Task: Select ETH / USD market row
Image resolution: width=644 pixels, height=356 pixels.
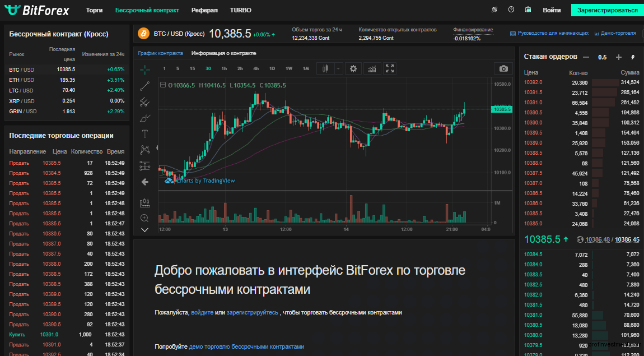Action: click(x=67, y=80)
